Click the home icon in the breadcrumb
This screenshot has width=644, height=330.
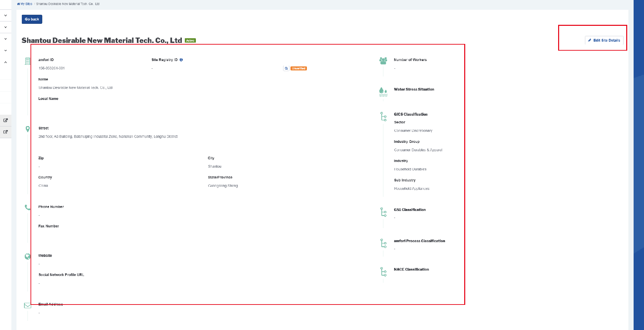point(18,4)
